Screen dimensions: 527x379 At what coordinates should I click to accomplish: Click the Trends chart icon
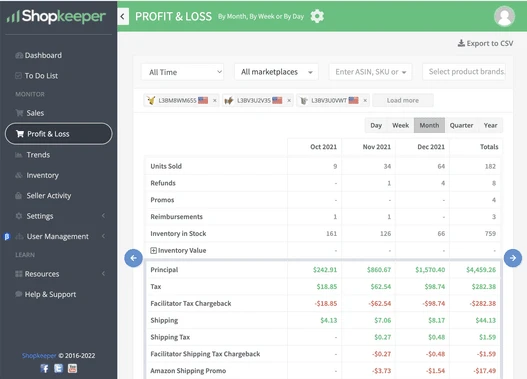(x=19, y=155)
